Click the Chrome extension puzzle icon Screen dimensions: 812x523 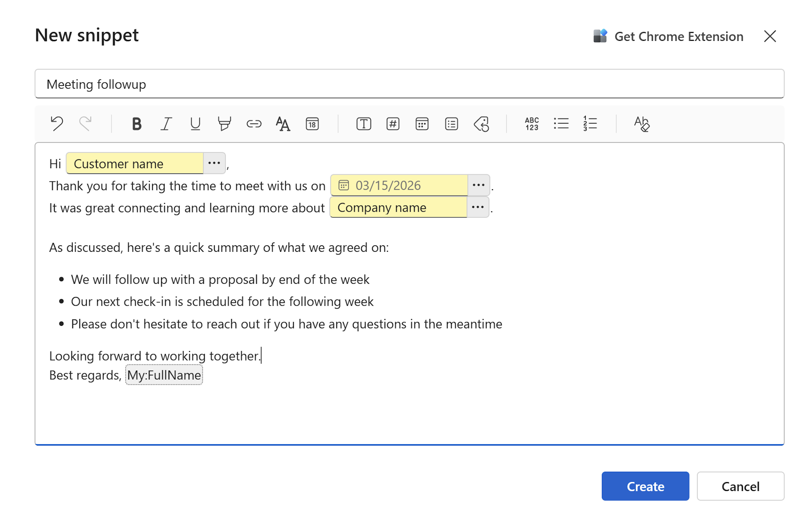point(600,36)
